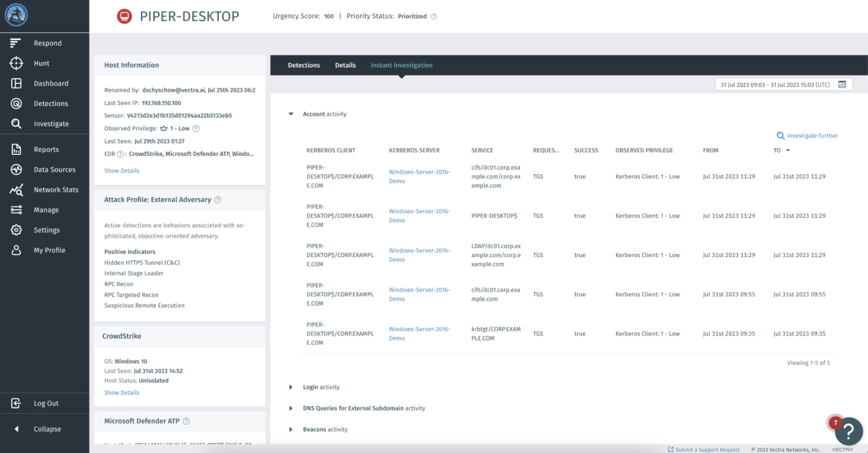Click the Attack Profile help icon
The image size is (868, 453).
pyautogui.click(x=218, y=200)
